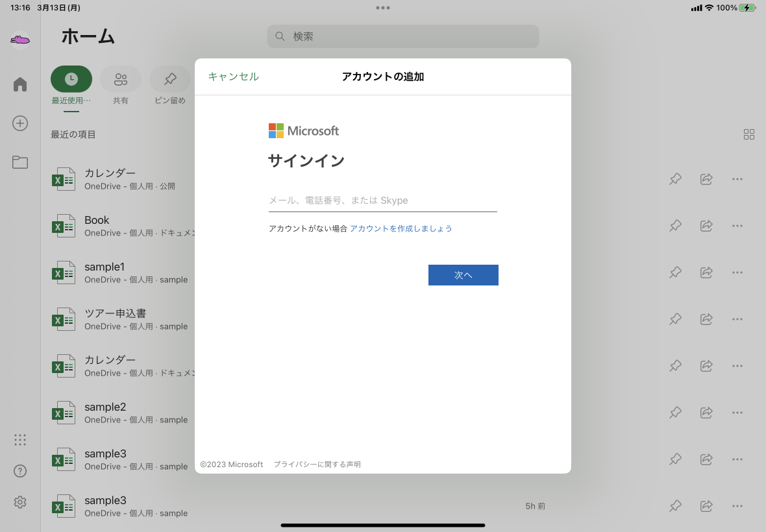Share the カレンダー workbook
766x532 pixels.
coord(706,179)
